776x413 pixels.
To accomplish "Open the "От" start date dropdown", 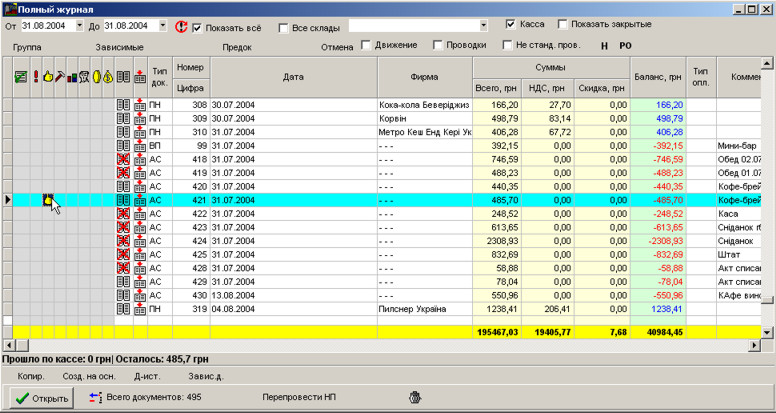I will (x=79, y=26).
